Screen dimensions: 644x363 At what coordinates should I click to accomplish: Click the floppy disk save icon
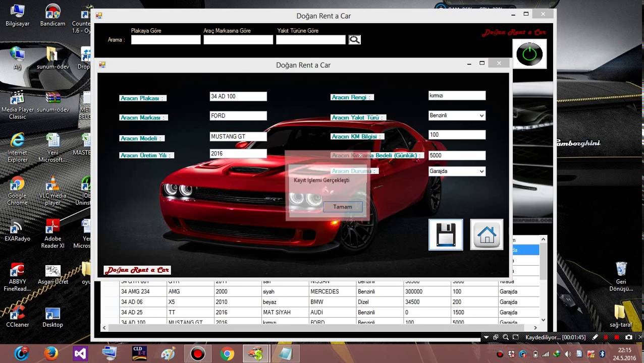[x=446, y=234]
